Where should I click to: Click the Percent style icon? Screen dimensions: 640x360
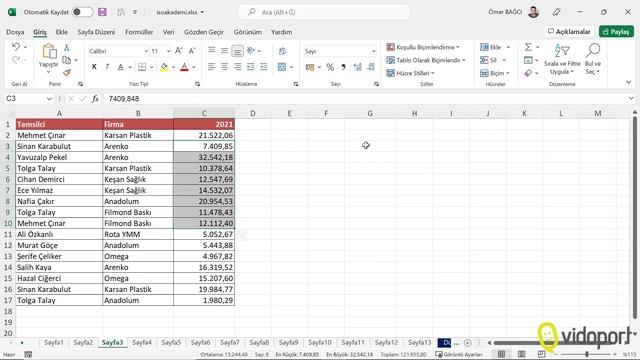pos(330,67)
